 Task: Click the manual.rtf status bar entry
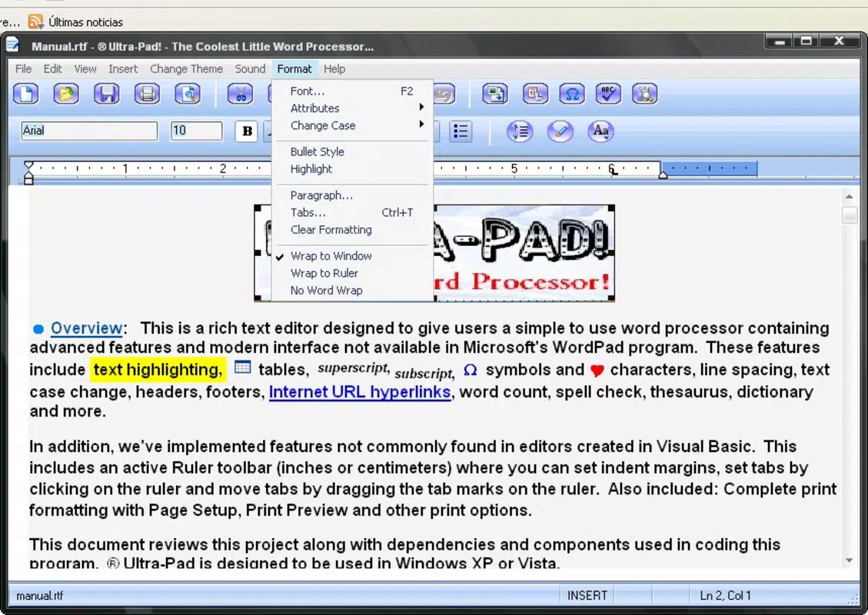pyautogui.click(x=40, y=597)
